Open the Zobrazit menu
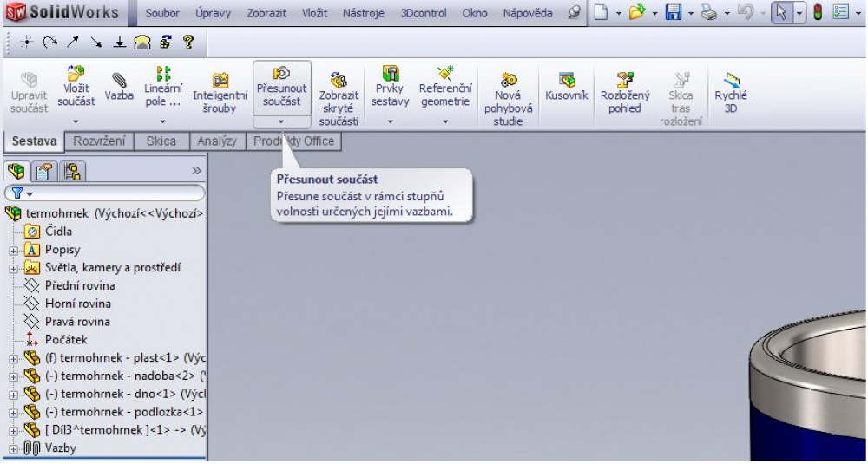The height and width of the screenshot is (464, 868). (x=266, y=13)
